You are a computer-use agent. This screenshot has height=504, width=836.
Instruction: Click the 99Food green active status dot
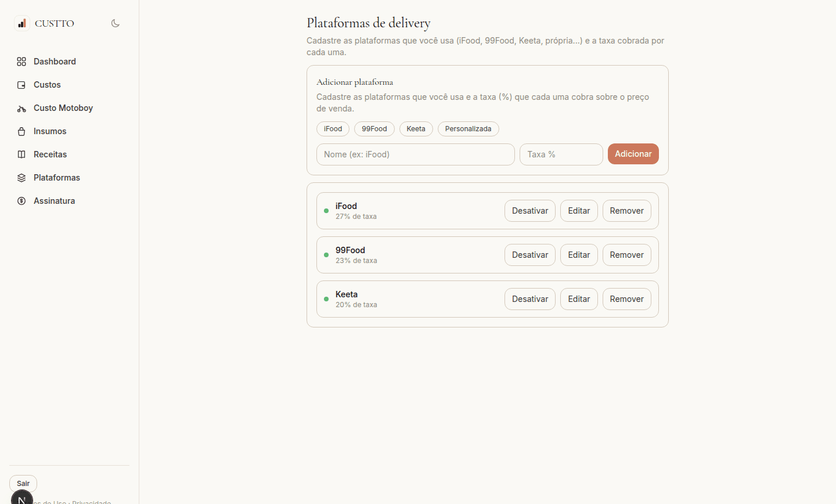pos(326,255)
